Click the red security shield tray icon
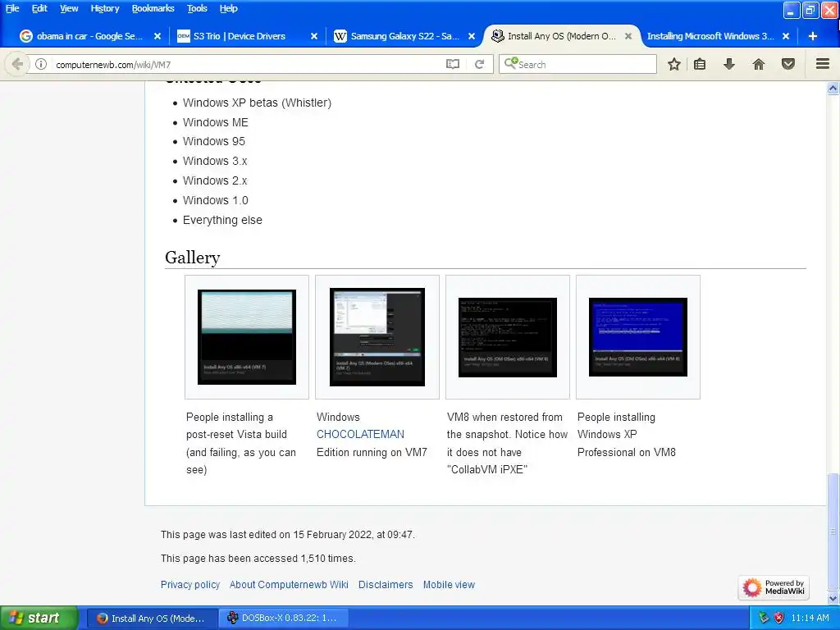Viewport: 840px width, 630px height. [779, 619]
